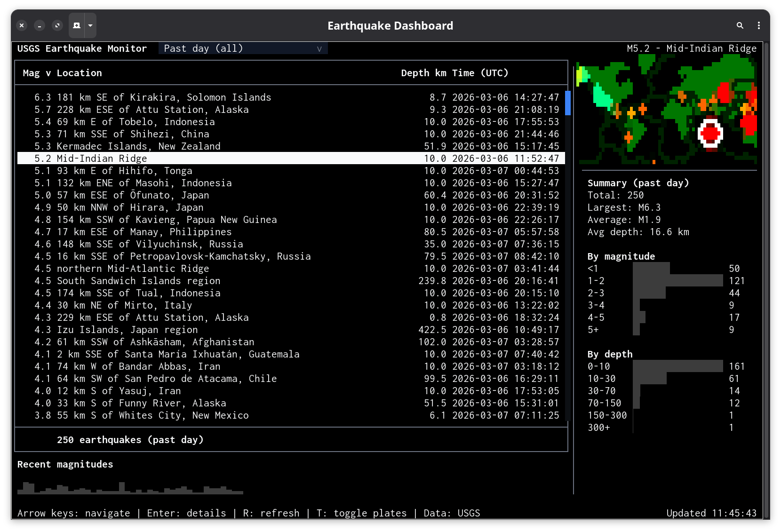
Task: Click the Depth km column header
Action: (x=423, y=73)
